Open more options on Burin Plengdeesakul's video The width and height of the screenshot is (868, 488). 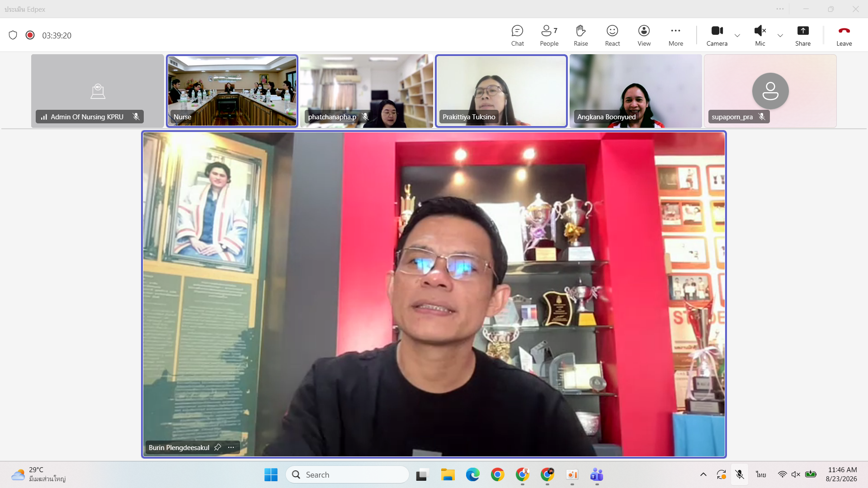click(x=231, y=447)
